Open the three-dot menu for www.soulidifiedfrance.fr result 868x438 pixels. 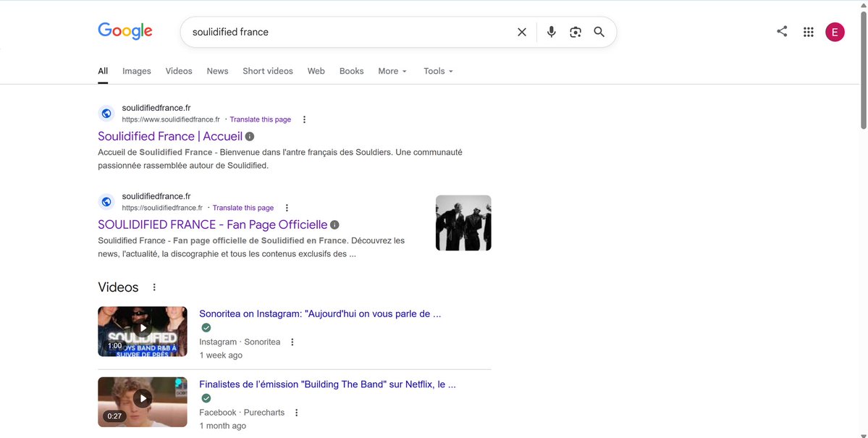point(304,119)
